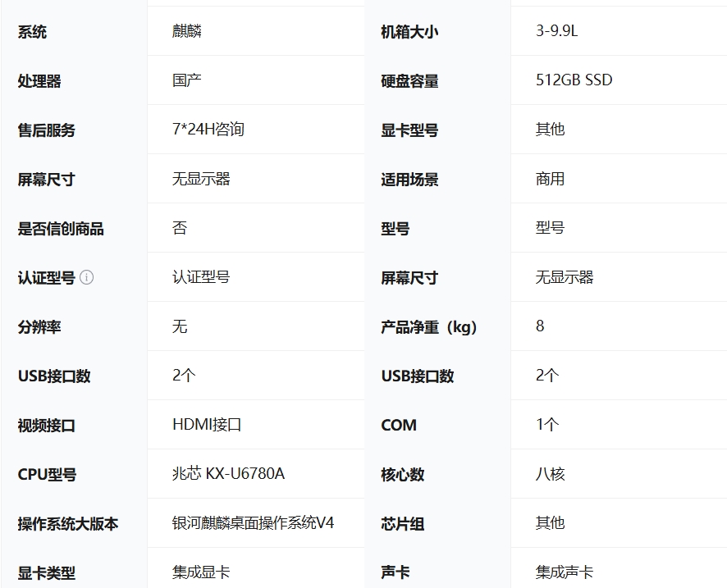The height and width of the screenshot is (588, 727).
Task: Select the 硬盘容量 label
Action: [x=409, y=81]
